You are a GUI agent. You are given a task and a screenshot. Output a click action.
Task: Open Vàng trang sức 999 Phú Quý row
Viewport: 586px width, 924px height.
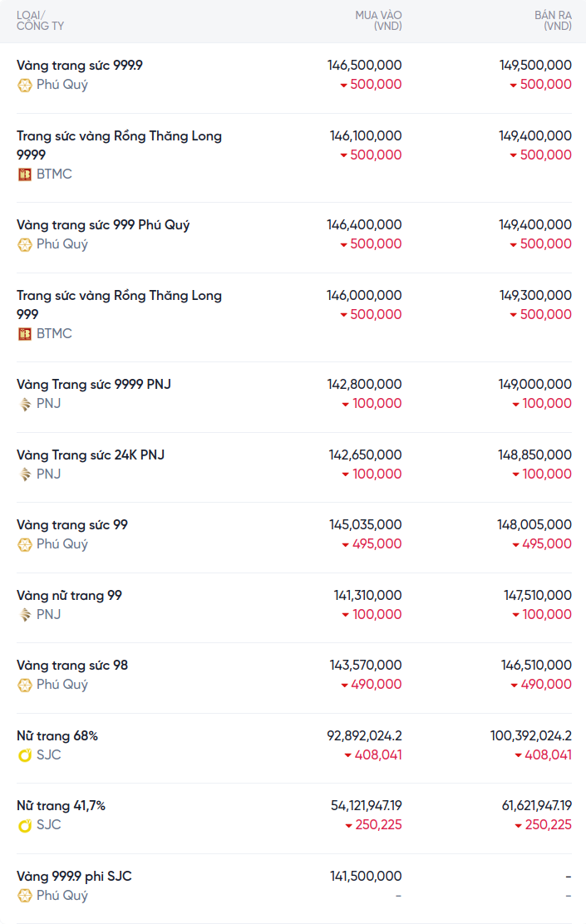pos(103,225)
